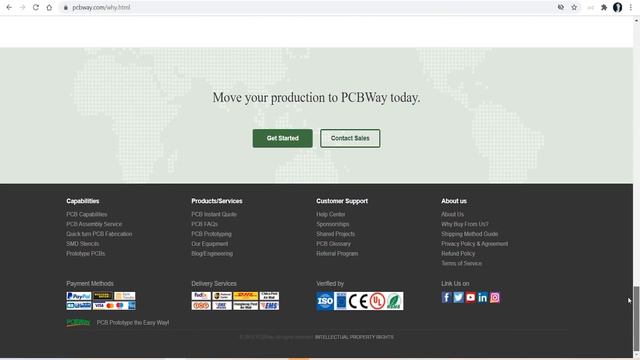Click the Get Started button
The height and width of the screenshot is (360, 640).
pyautogui.click(x=282, y=138)
